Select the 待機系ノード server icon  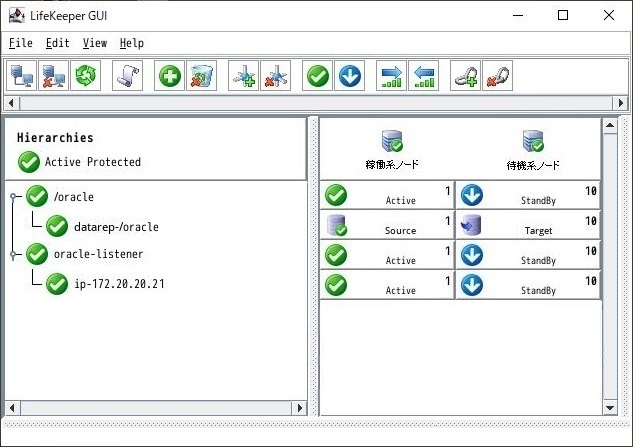533,141
